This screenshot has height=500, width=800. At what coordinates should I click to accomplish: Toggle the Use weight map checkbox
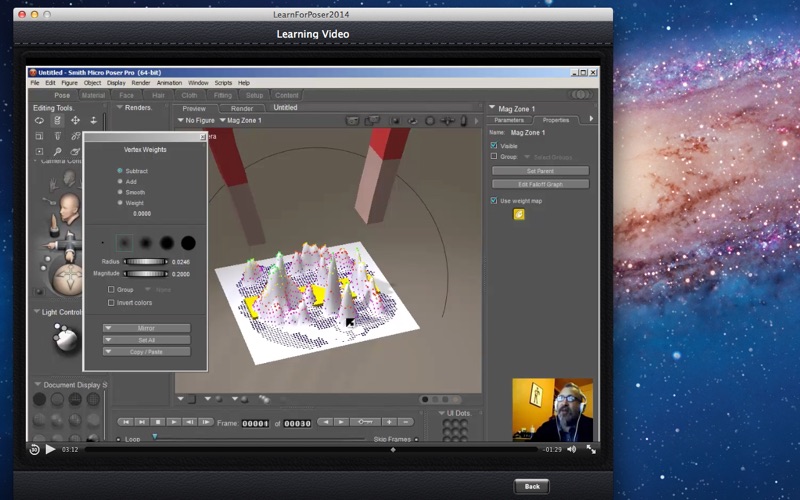[493, 201]
